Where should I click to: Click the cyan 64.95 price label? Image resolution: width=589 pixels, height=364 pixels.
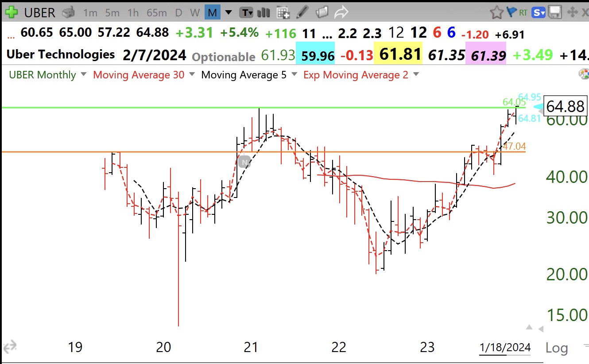(x=529, y=97)
